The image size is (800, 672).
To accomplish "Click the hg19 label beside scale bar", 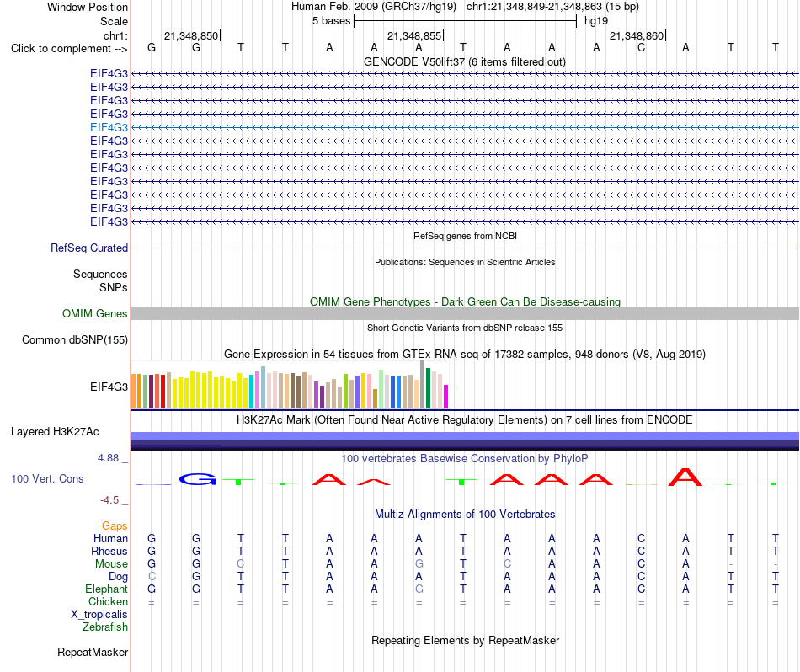I will pyautogui.click(x=596, y=21).
